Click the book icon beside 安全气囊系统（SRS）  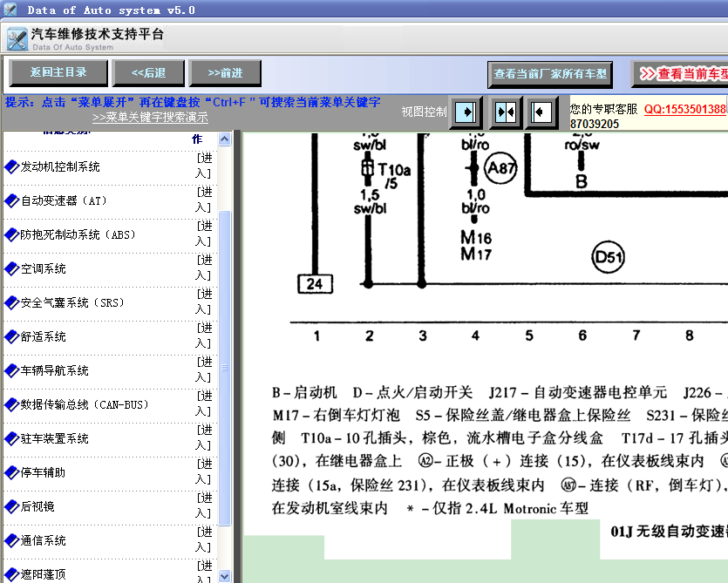11,302
